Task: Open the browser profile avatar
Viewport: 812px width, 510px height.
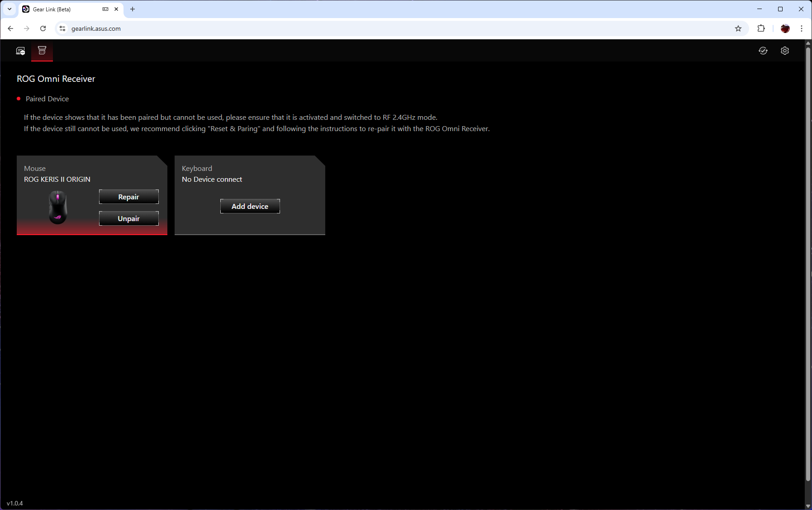Action: (x=785, y=28)
